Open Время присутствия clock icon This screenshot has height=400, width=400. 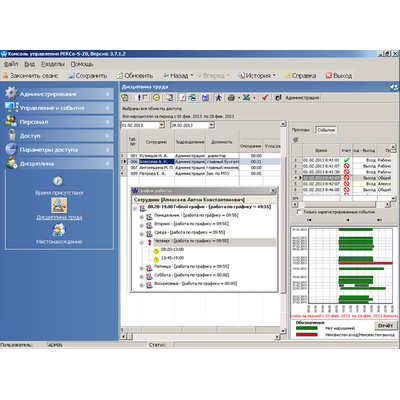click(58, 181)
